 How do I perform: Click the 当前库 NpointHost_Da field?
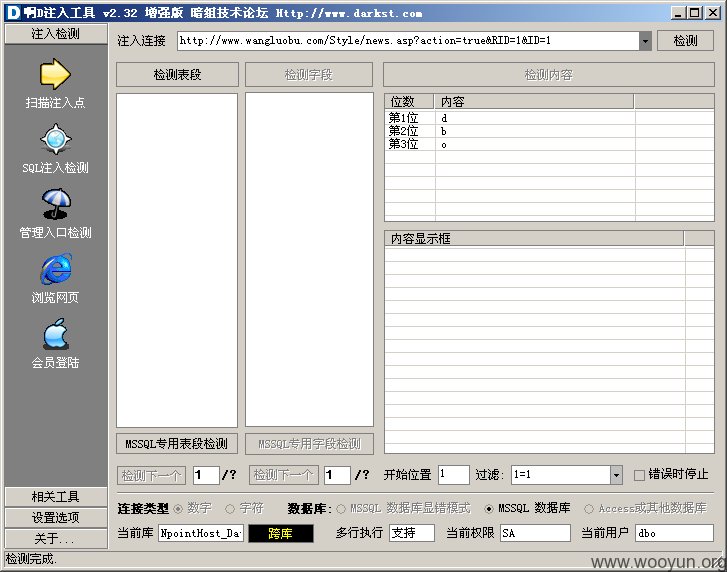tap(201, 534)
